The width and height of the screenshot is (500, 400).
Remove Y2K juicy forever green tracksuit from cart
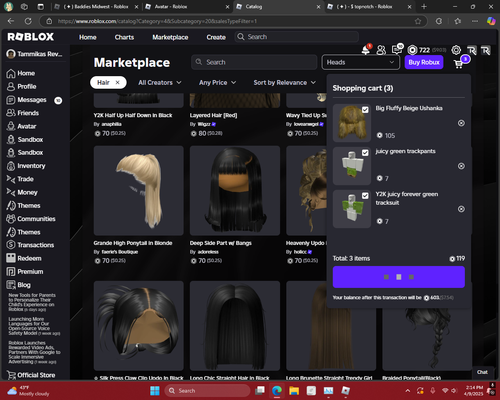point(461,209)
